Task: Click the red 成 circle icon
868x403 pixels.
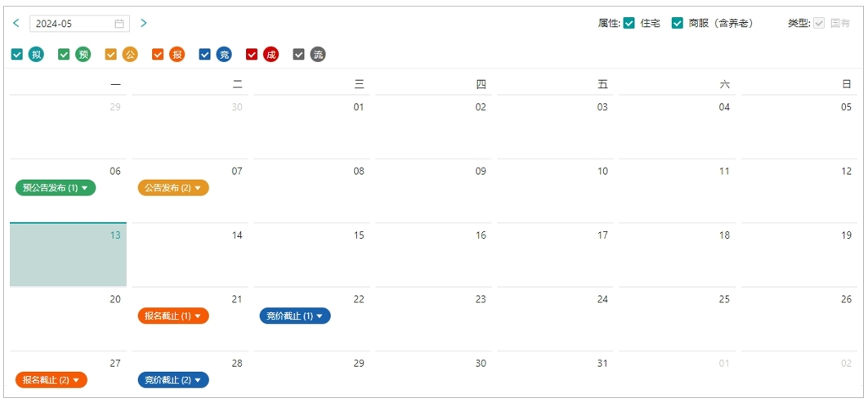Action: click(x=271, y=54)
